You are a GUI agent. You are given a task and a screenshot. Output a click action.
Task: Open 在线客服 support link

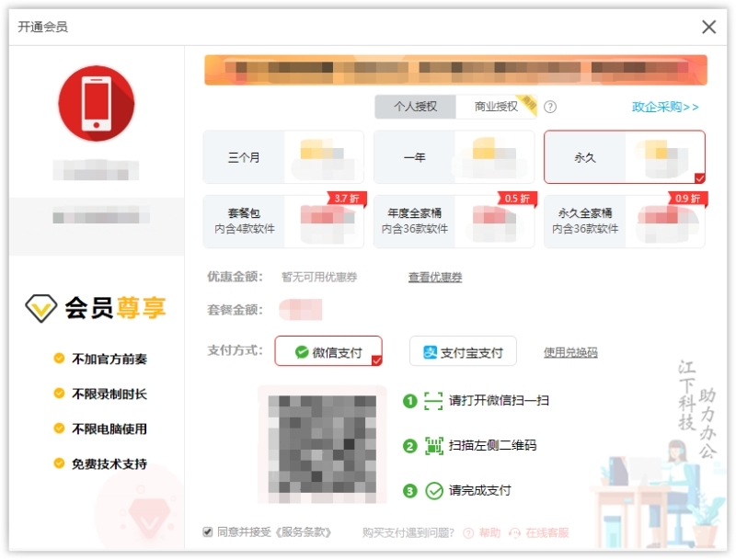pyautogui.click(x=546, y=532)
